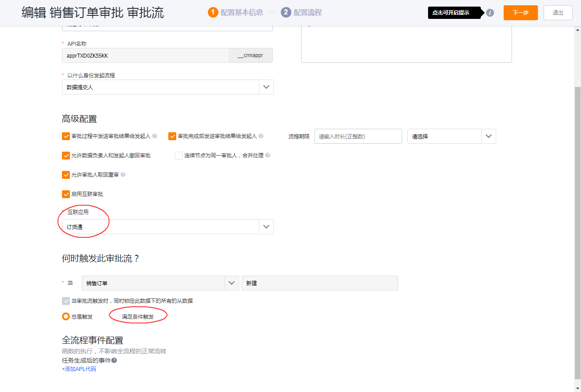
Task: Uncheck 允许数据负责人和发起人撤回审批
Action: pyautogui.click(x=66, y=156)
